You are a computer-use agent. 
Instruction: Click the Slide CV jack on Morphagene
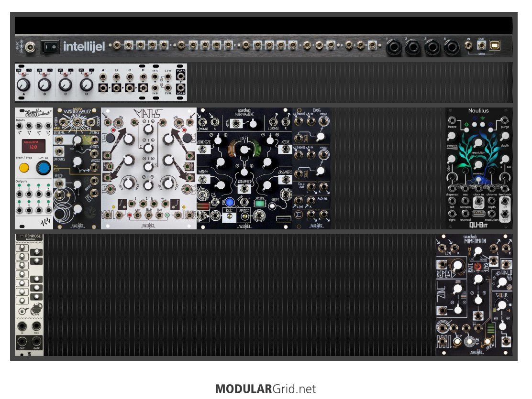coord(286,150)
